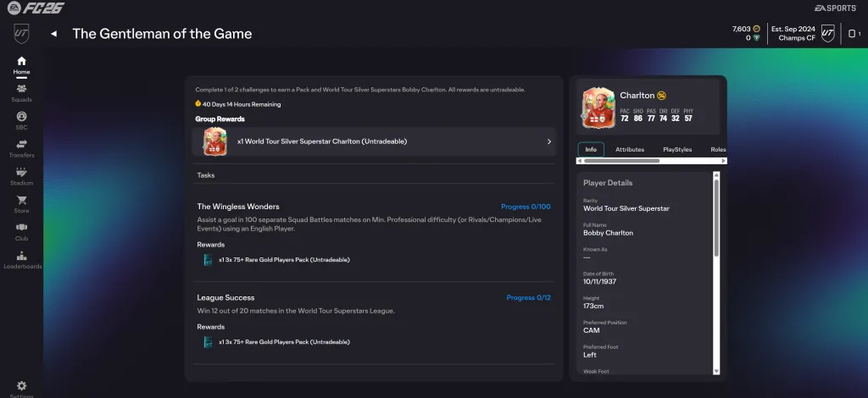View Leaderboards from the sidebar
The image size is (868, 398).
pos(21,256)
